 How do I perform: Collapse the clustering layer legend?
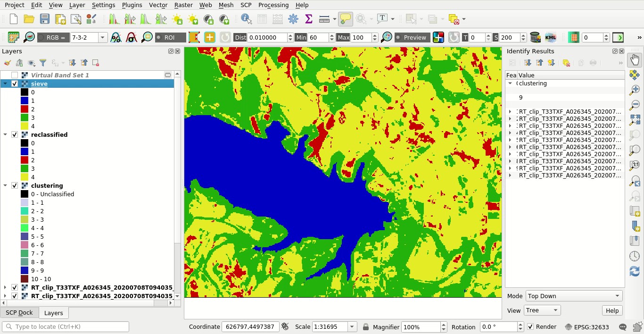pyautogui.click(x=5, y=185)
